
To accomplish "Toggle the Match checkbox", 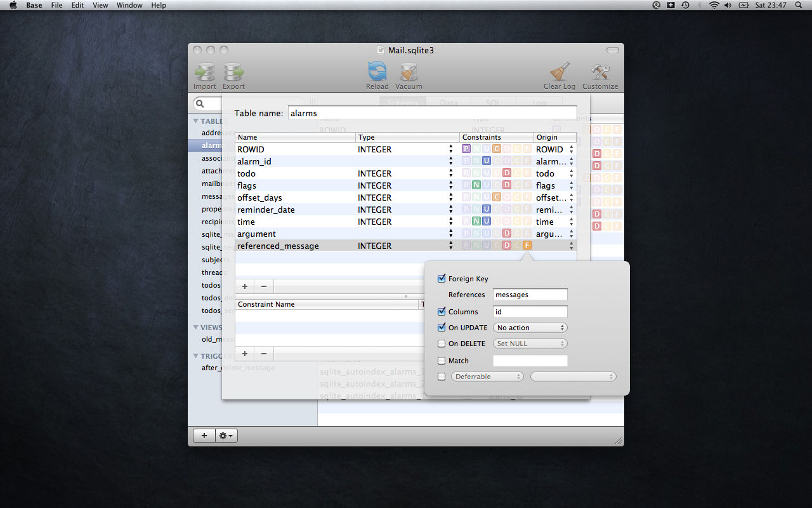I will (442, 361).
